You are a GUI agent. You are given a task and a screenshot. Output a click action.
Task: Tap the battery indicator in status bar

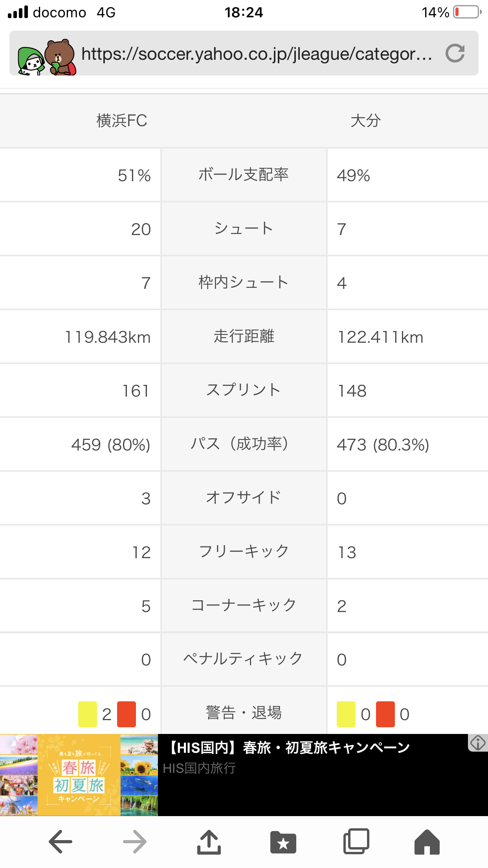(x=467, y=12)
